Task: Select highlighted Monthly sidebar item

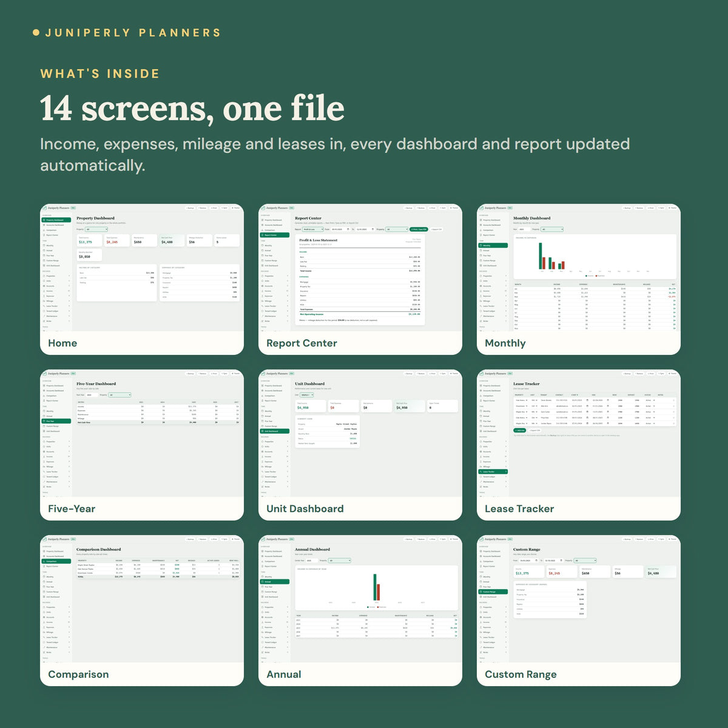Action: pyautogui.click(x=493, y=245)
